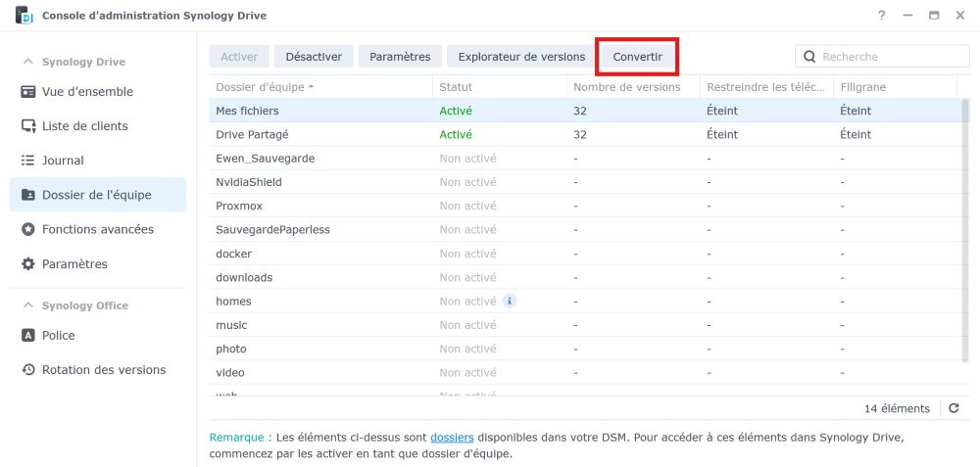Click the search magnifier icon
The image size is (980, 467).
809,57
